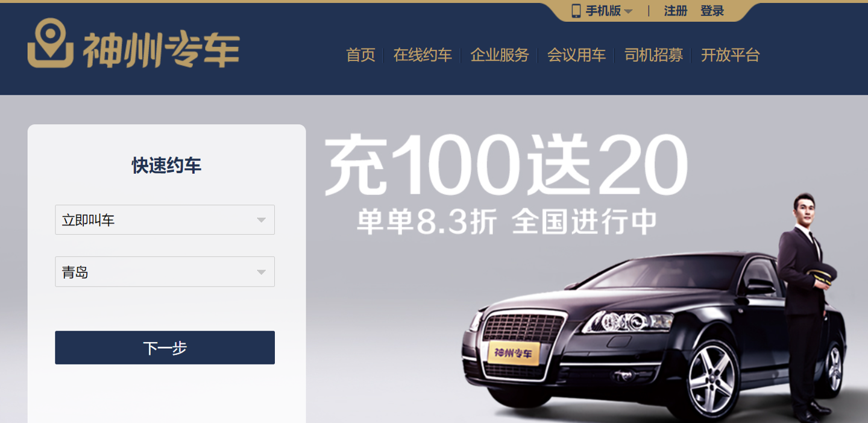Image resolution: width=868 pixels, height=423 pixels.
Task: Open the 青岛 city dropdown
Action: tap(165, 272)
